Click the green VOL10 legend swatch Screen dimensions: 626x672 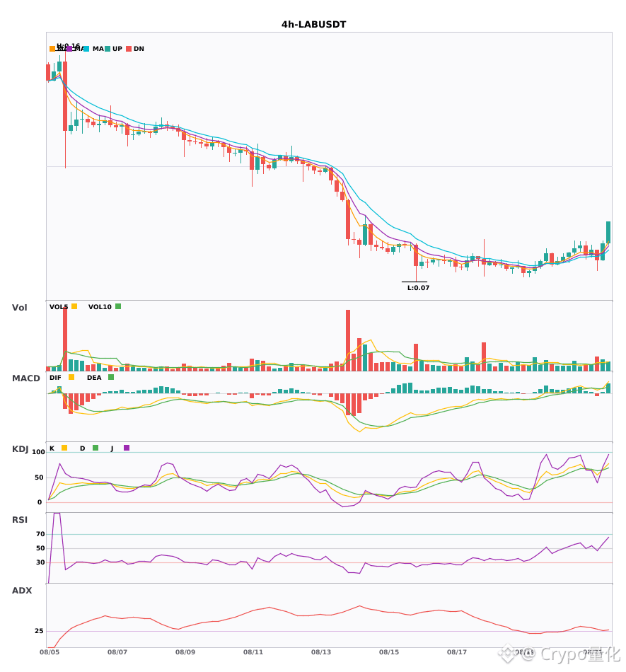coord(118,306)
